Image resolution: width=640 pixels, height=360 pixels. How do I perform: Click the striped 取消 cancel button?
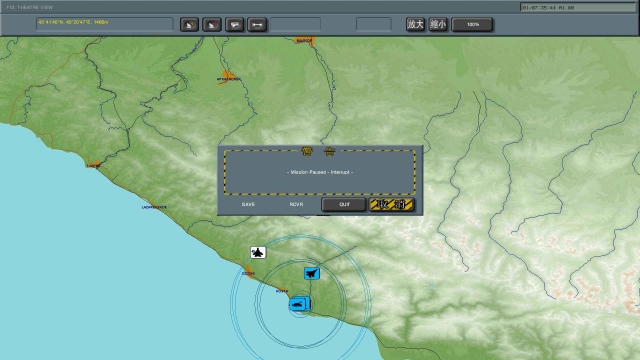tap(392, 204)
